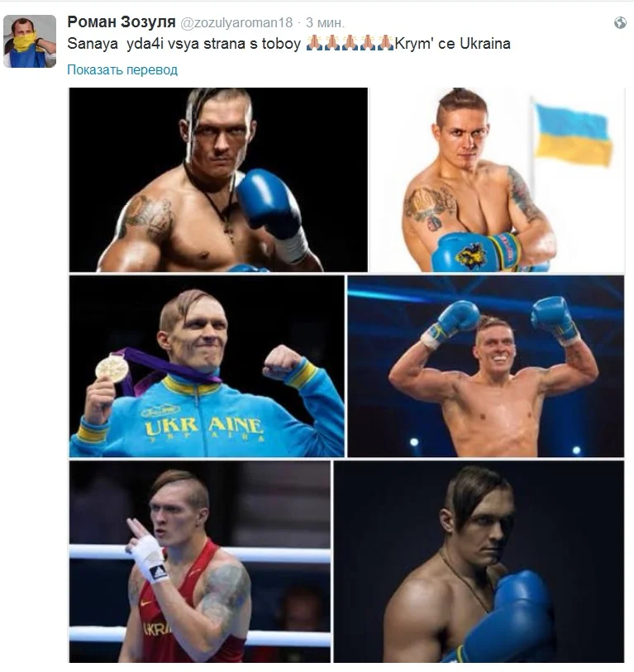
Task: Open the photo with crossed arms on white
Action: 498,179
